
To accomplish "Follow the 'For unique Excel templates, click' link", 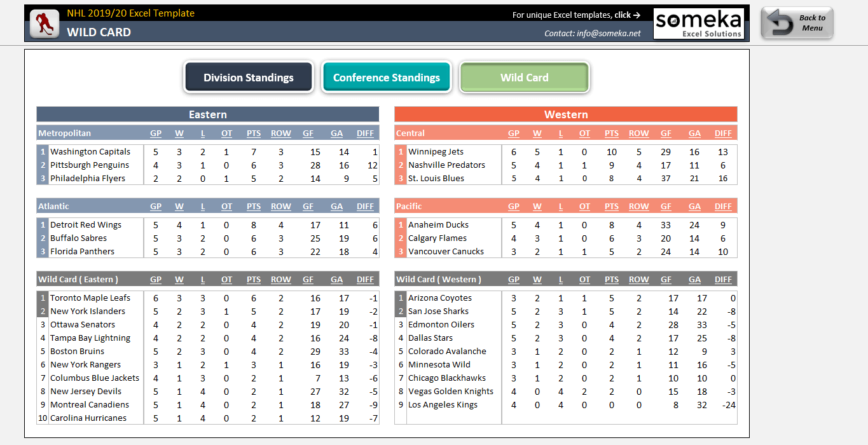I will click(576, 15).
